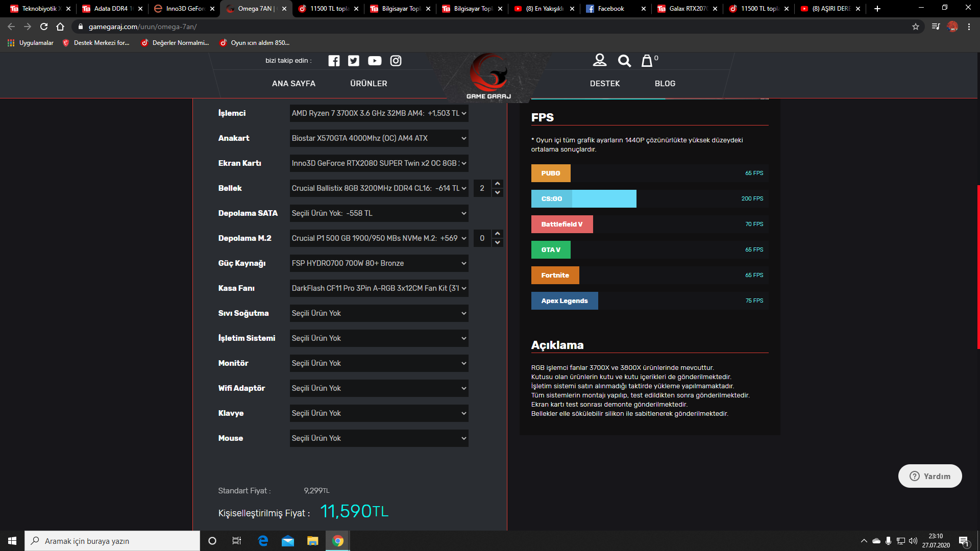Open Mail app from taskbar
This screenshot has width=980, height=551.
pyautogui.click(x=288, y=541)
